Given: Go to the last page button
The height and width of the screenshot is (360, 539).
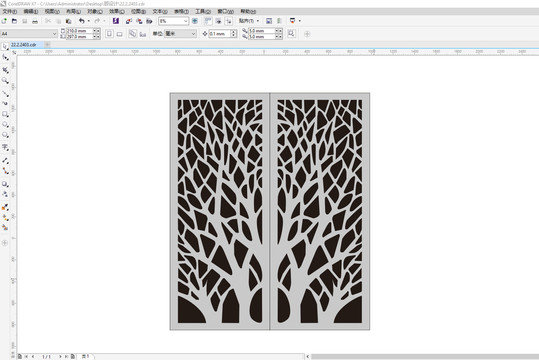Looking at the screenshot, I should click(x=67, y=357).
